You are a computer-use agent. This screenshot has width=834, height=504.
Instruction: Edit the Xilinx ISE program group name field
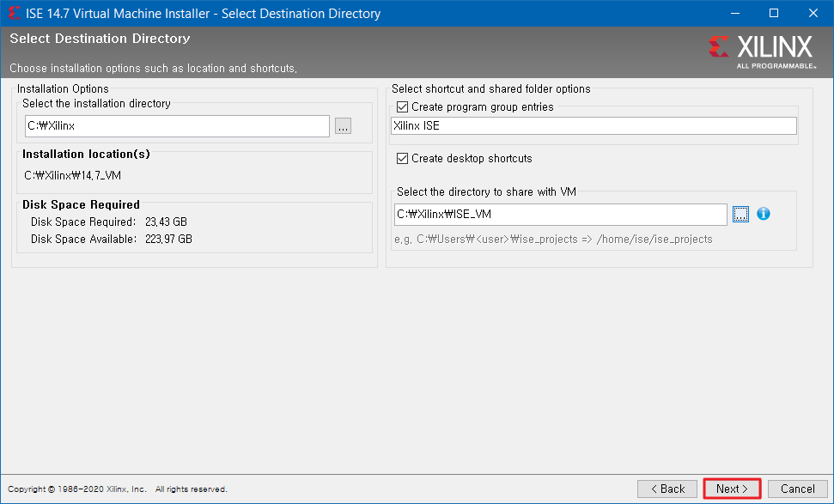[594, 126]
